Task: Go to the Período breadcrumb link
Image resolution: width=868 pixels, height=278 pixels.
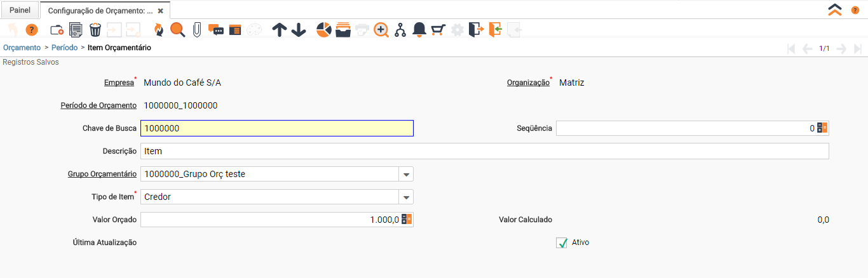Action: [x=65, y=48]
